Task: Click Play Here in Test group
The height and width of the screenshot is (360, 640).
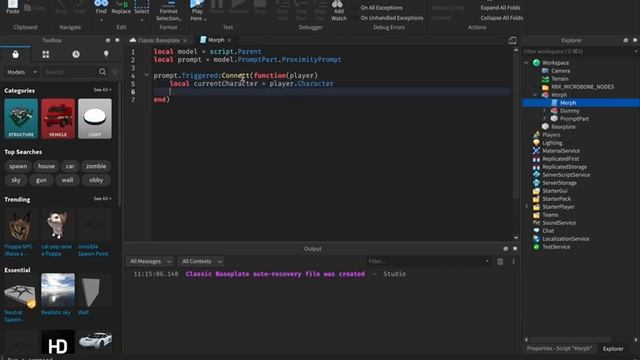Action: click(197, 11)
